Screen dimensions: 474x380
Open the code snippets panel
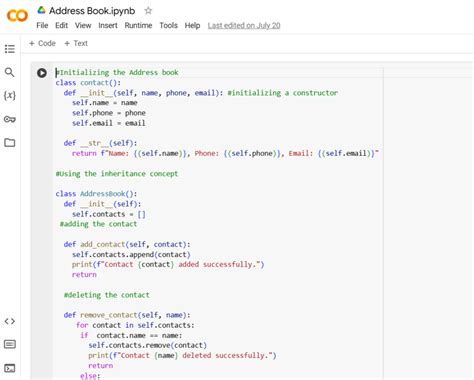tap(10, 321)
